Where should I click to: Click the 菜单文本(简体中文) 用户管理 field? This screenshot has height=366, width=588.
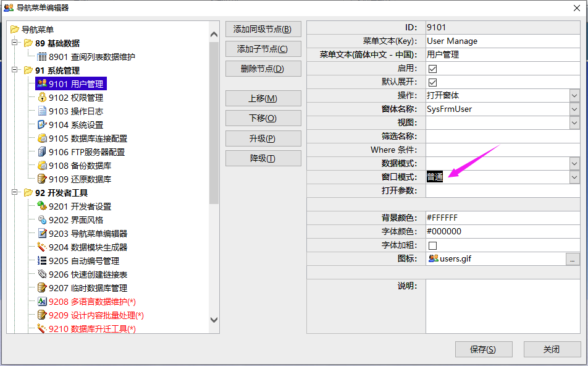[x=503, y=54]
